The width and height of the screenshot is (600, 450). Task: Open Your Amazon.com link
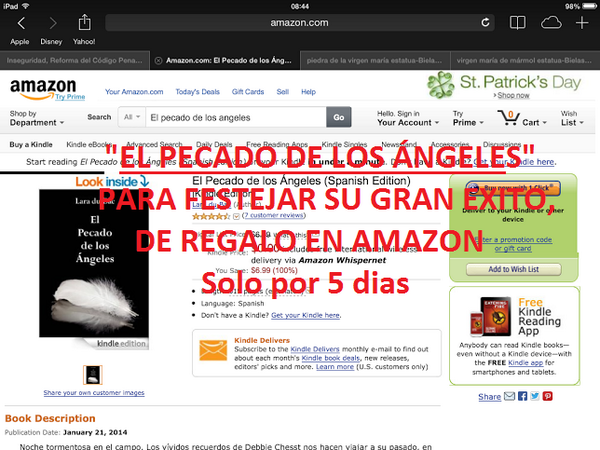tap(134, 92)
